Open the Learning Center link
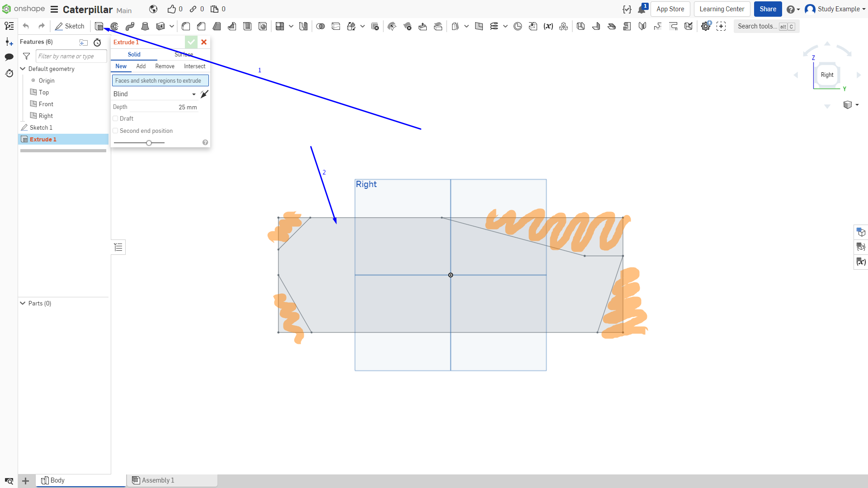 pos(722,9)
